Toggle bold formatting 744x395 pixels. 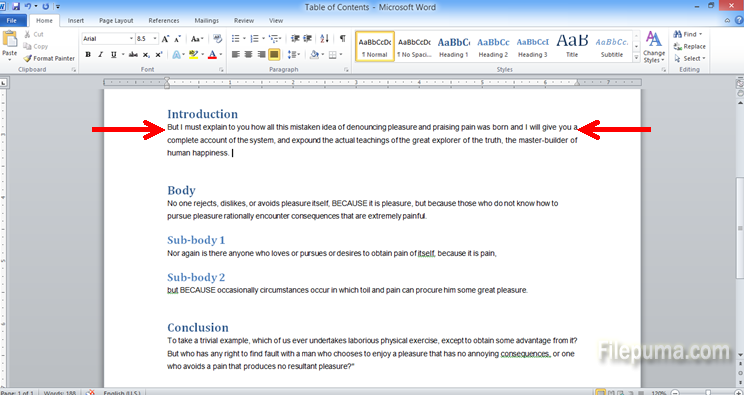tap(88, 55)
